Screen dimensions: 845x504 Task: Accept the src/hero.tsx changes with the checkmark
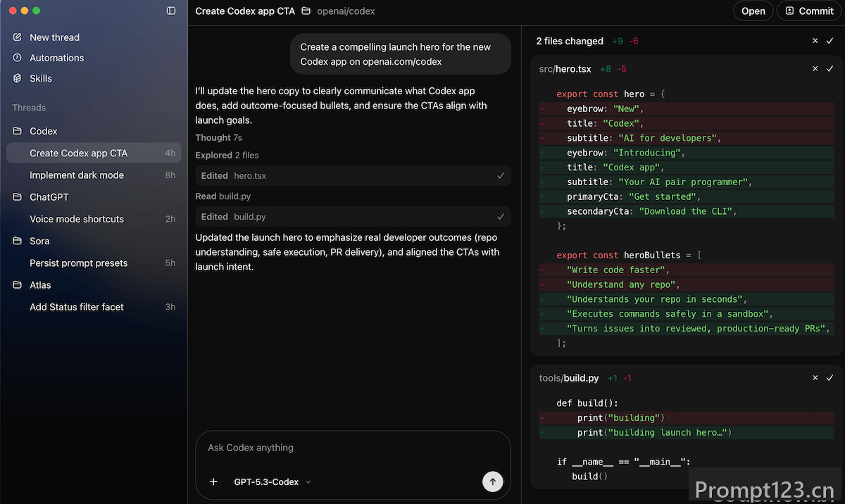tap(830, 69)
